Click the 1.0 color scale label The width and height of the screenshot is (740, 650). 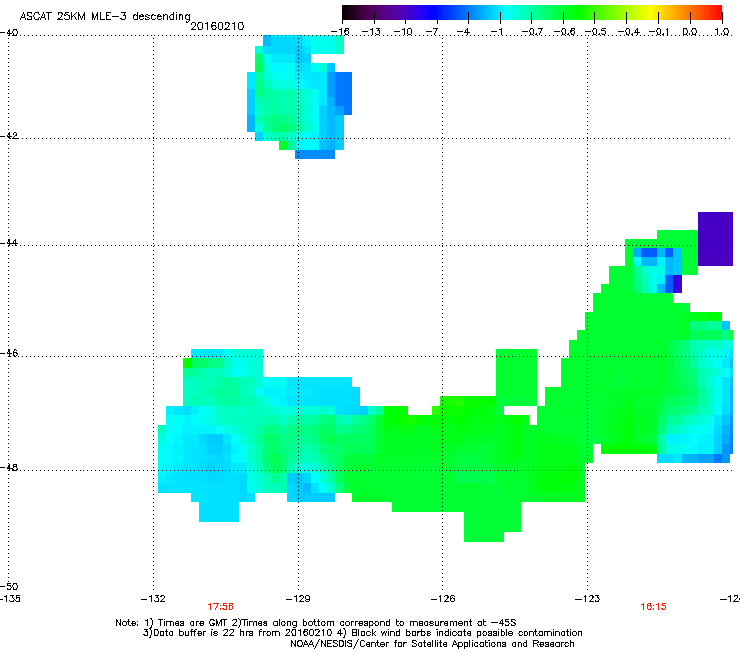coord(722,32)
